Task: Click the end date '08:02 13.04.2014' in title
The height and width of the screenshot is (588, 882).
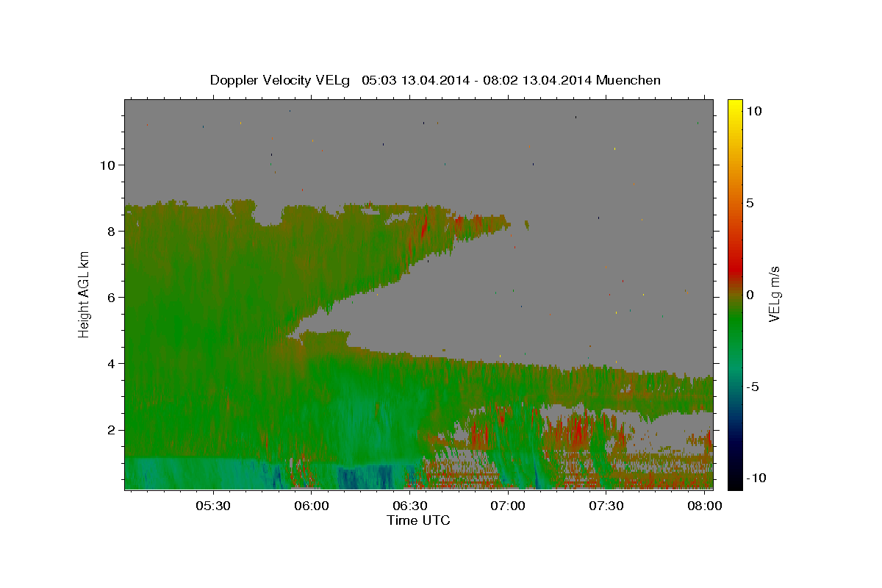Action: 539,80
